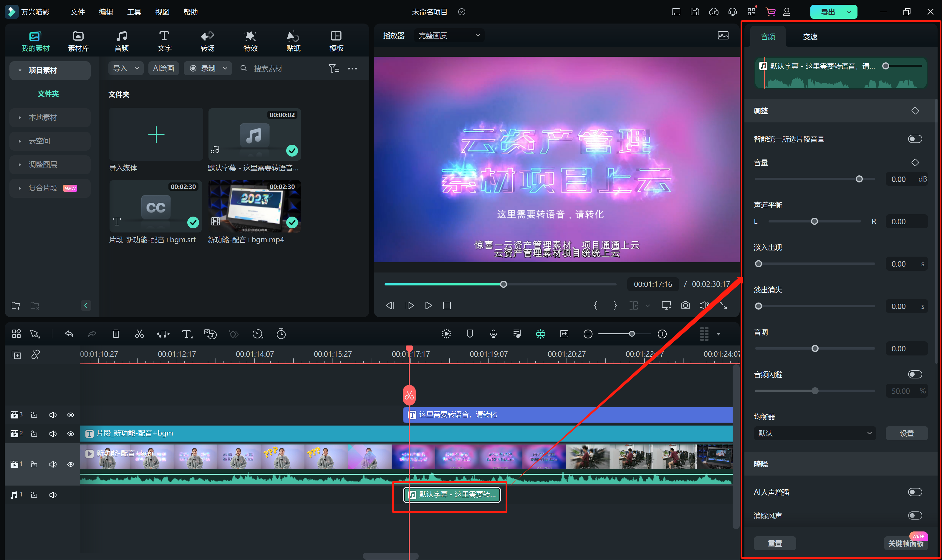
Task: Toggle 智能统一所选片段音量 switch
Action: click(x=915, y=139)
